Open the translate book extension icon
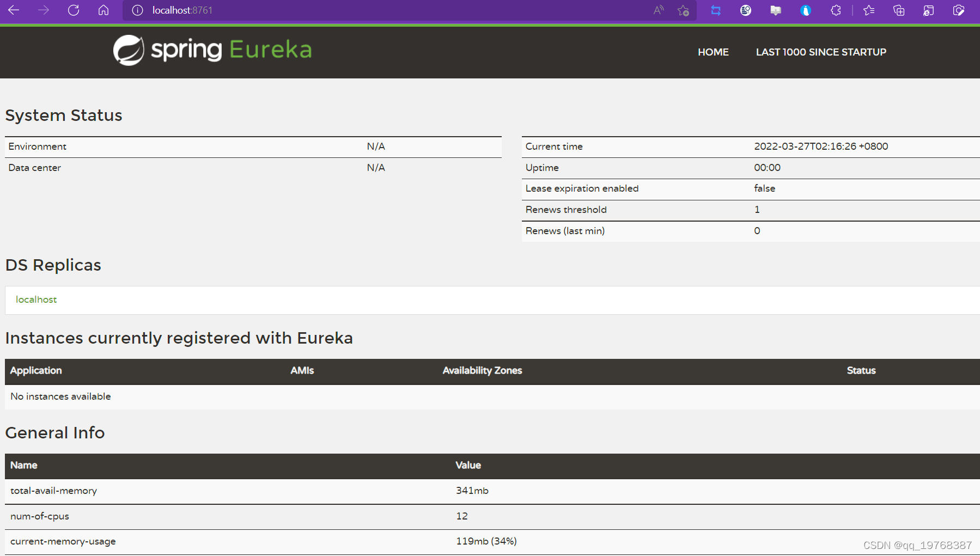The height and width of the screenshot is (556, 980). (x=776, y=10)
